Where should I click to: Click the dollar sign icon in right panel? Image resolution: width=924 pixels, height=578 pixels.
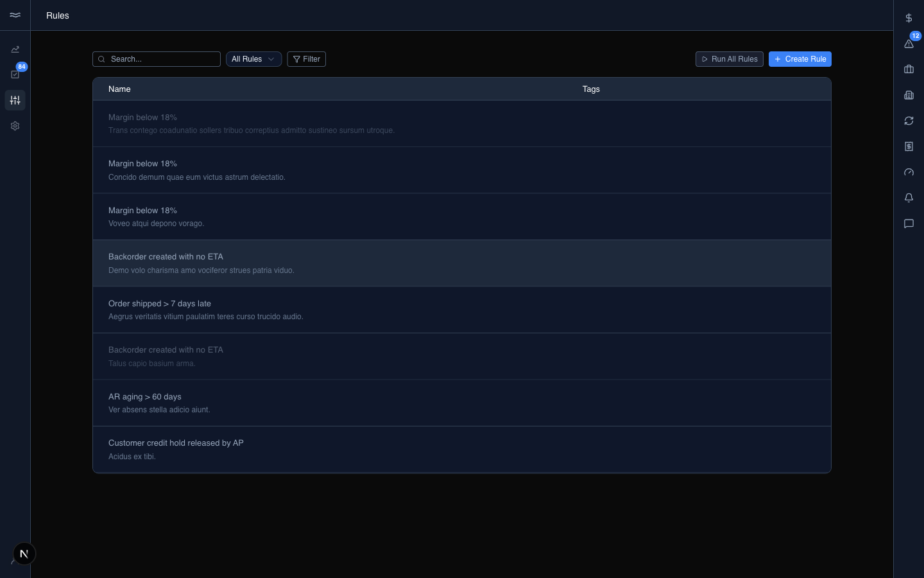point(909,18)
